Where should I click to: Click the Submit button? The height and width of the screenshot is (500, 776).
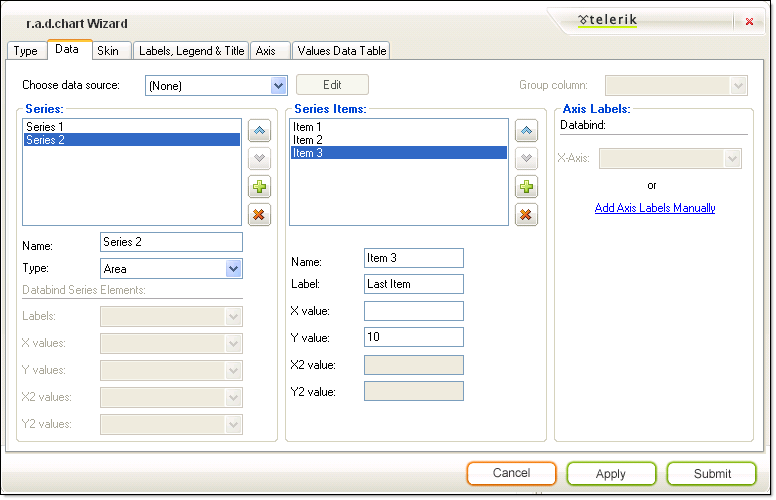click(x=712, y=474)
